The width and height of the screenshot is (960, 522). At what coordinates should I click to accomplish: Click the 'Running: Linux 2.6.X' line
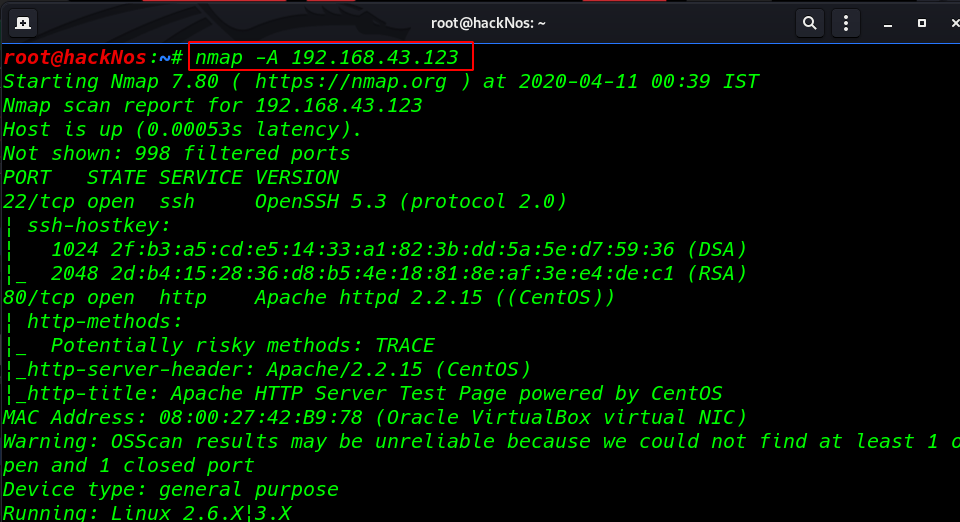pos(147,513)
